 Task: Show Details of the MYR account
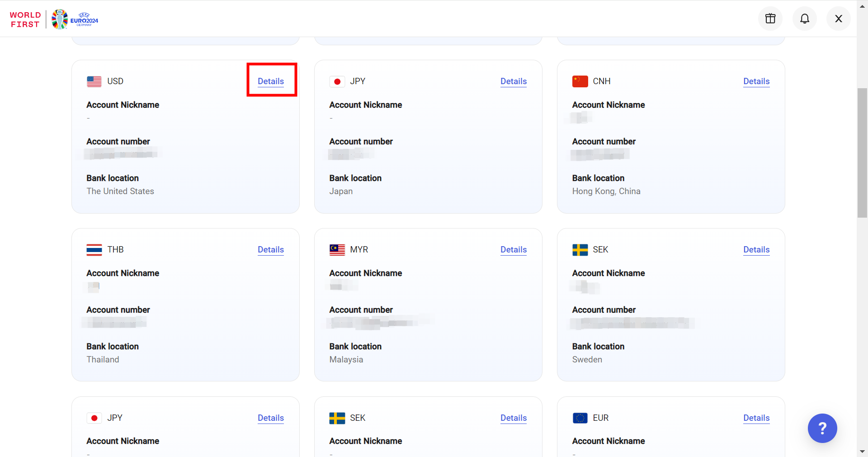[513, 250]
